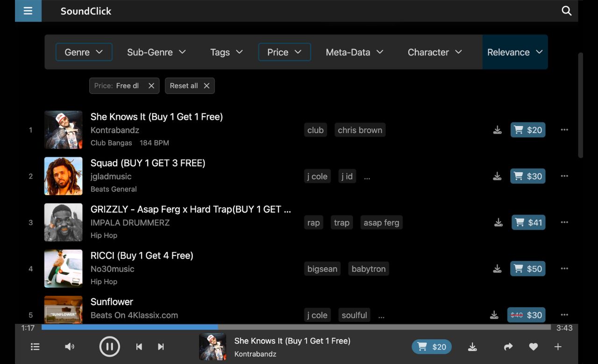Screen dimensions: 598x364
Task: Open Sunflower track title
Action: 112,302
